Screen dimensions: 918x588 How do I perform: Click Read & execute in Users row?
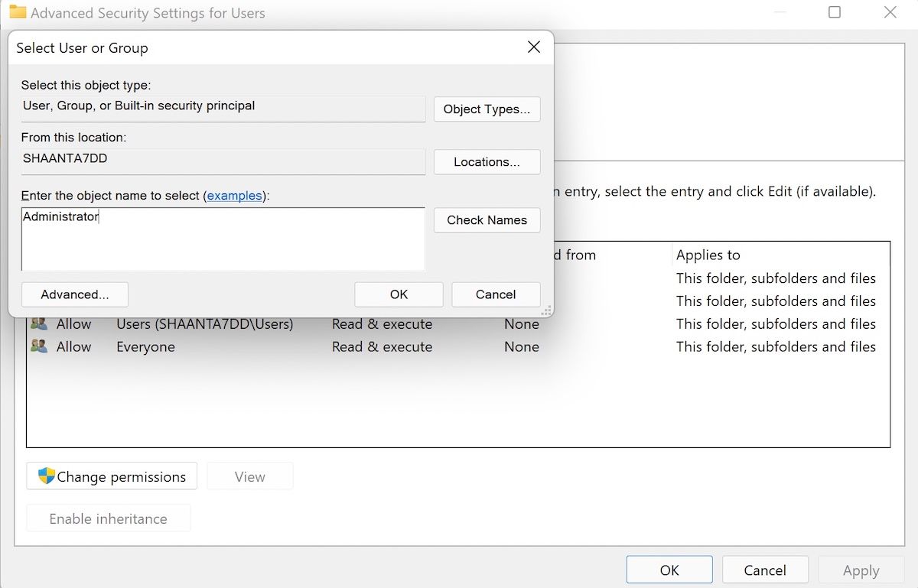click(x=382, y=324)
